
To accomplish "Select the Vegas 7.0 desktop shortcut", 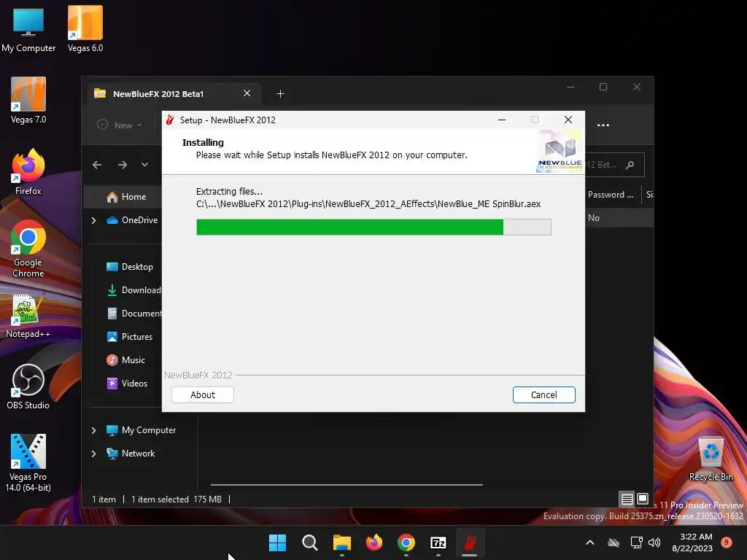I will [28, 101].
